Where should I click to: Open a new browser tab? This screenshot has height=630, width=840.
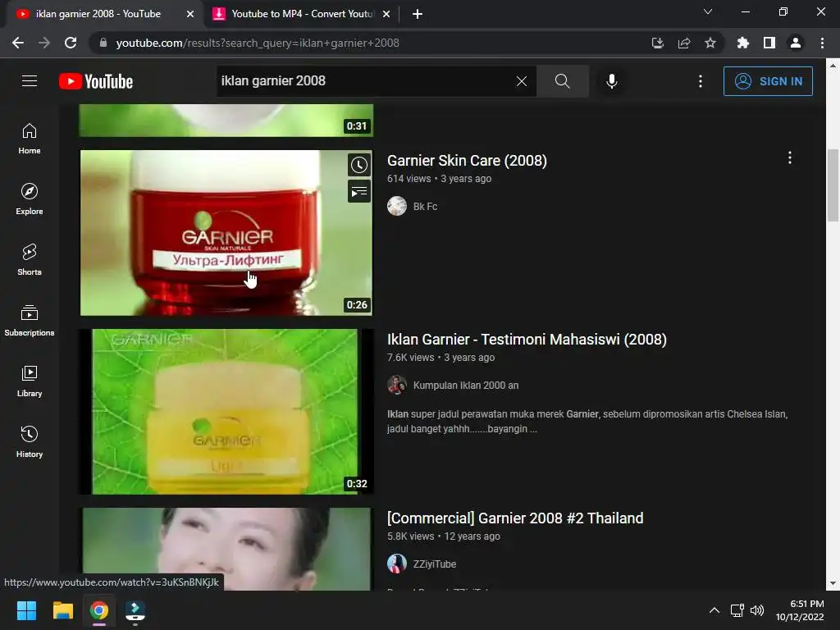tap(418, 14)
